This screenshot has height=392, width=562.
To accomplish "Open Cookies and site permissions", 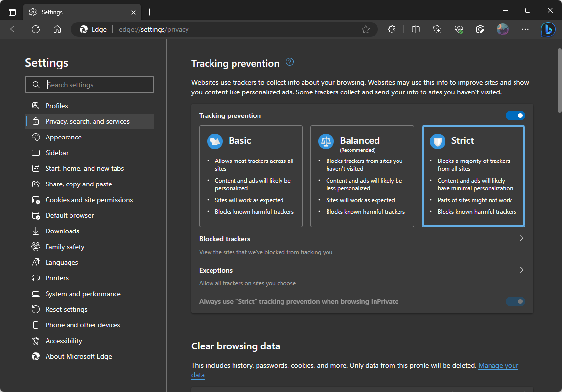I will (89, 200).
